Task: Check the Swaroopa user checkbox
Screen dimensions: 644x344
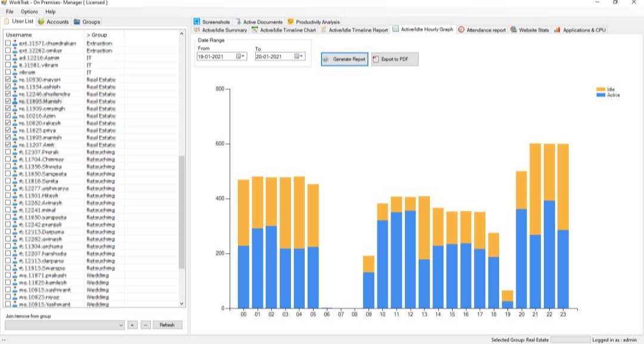Action: [8, 268]
